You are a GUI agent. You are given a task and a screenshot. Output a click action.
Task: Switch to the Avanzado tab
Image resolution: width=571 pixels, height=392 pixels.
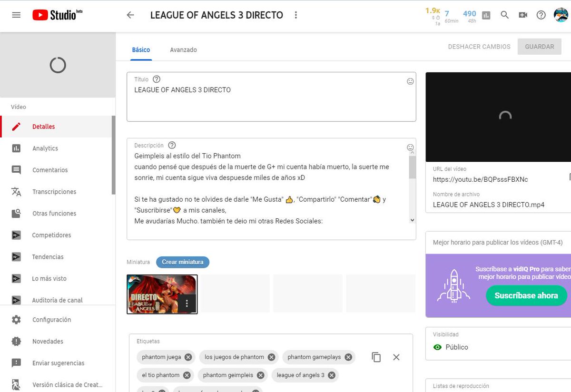[183, 49]
